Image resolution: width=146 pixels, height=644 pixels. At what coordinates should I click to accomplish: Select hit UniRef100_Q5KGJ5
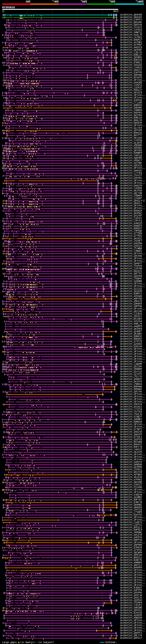[x=131, y=301]
